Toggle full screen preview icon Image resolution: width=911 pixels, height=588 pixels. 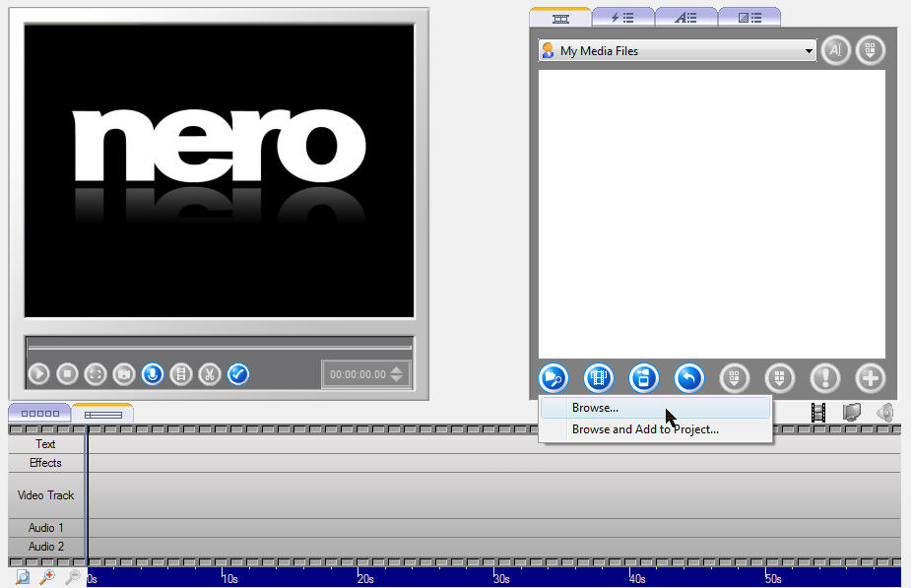coord(96,373)
